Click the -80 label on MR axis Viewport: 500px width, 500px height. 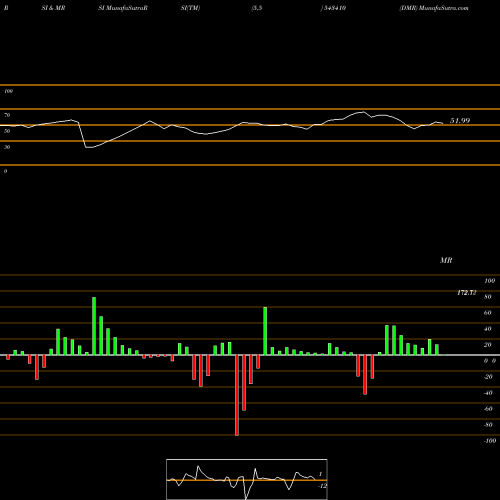click(x=488, y=425)
